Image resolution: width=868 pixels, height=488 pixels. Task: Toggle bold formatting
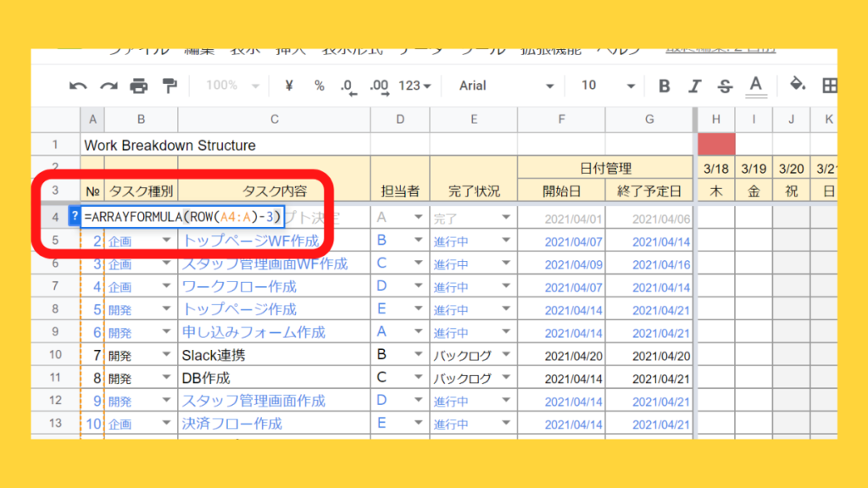tap(664, 86)
